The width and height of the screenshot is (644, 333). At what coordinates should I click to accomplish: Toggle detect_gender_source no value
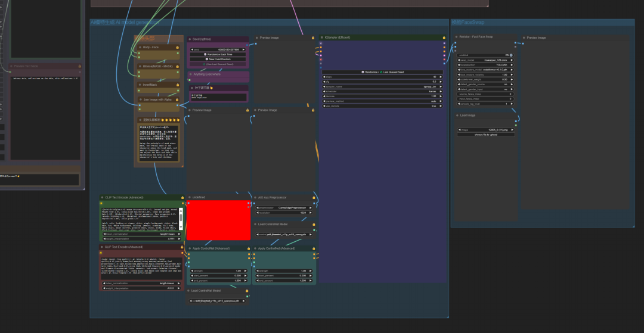point(485,84)
